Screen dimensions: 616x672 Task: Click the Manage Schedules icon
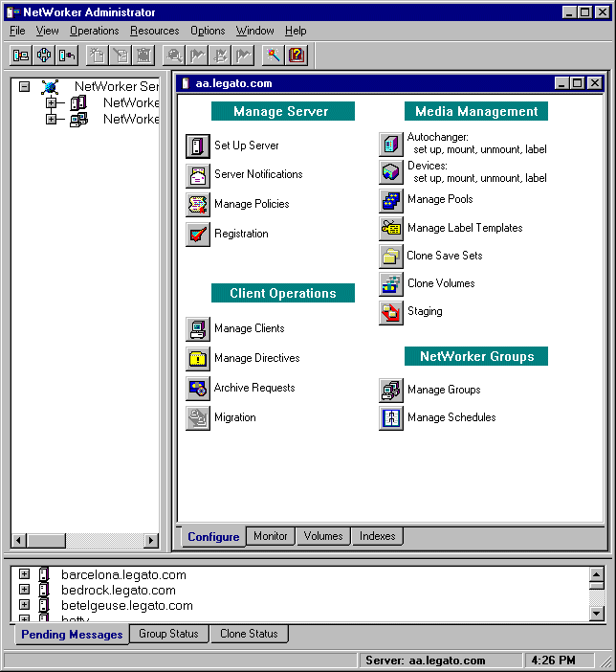(x=390, y=418)
